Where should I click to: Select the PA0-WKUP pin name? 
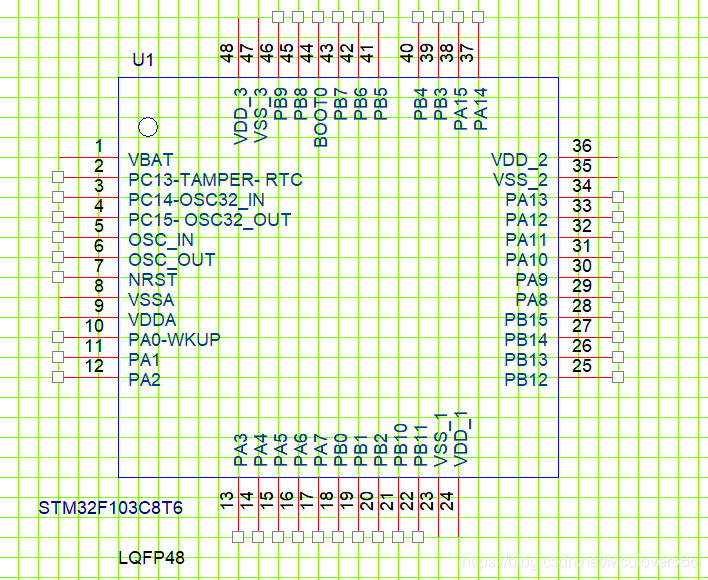[175, 340]
